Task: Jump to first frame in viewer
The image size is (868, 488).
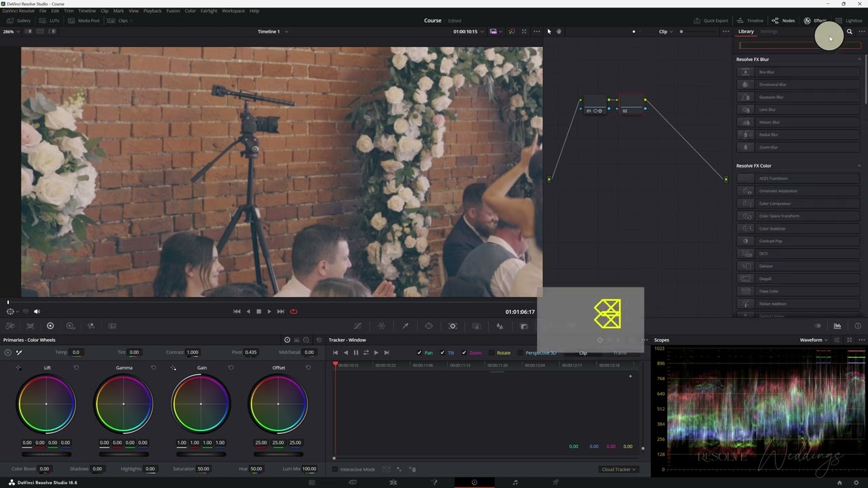Action: [x=237, y=312]
